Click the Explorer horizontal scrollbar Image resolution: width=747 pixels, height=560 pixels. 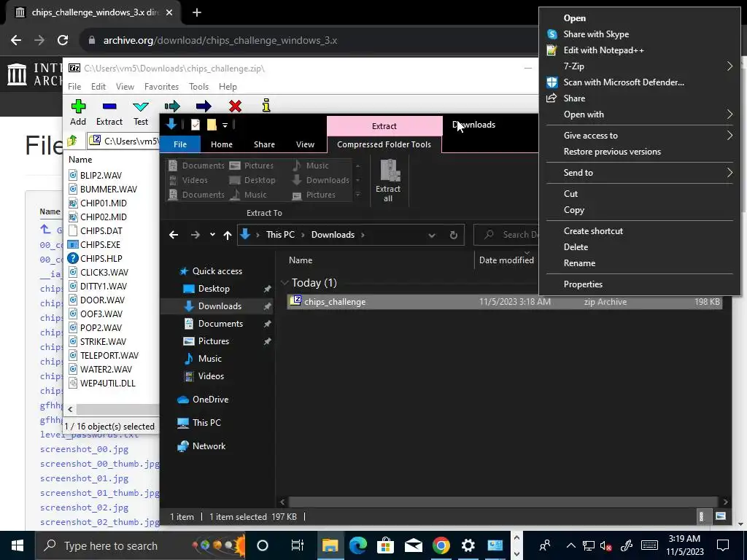pos(503,502)
